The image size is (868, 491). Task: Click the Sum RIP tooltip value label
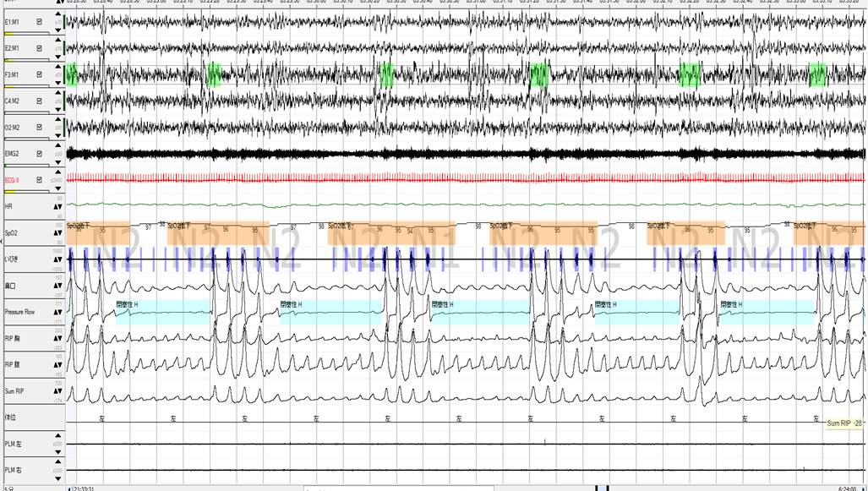click(846, 423)
